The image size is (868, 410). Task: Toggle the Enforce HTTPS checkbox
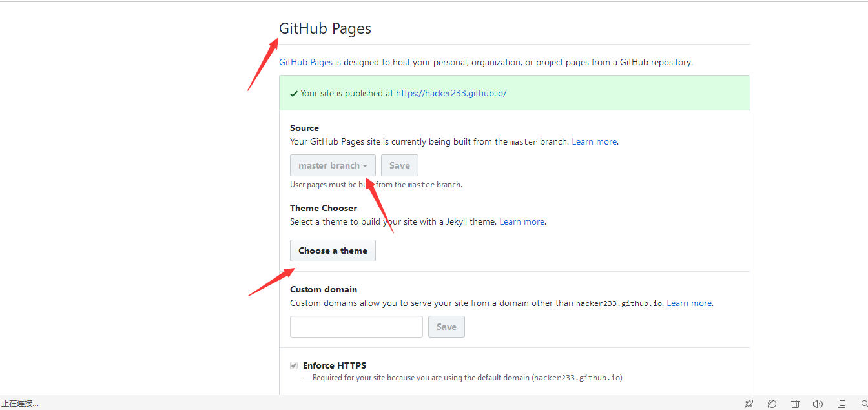pyautogui.click(x=294, y=365)
